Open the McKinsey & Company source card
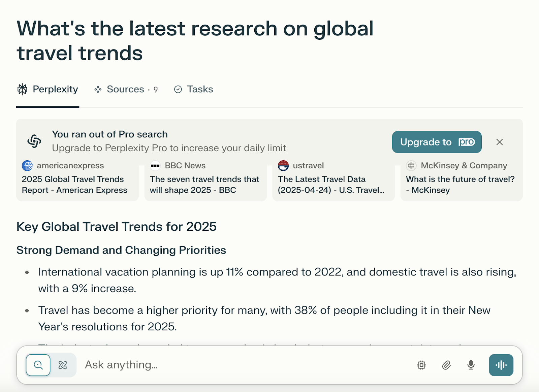This screenshot has width=539, height=392. click(x=462, y=180)
